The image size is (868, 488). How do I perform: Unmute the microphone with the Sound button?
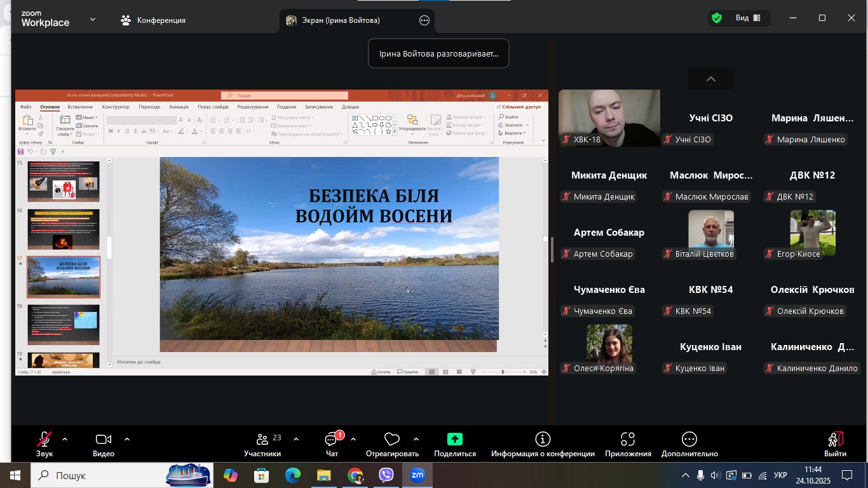click(44, 440)
